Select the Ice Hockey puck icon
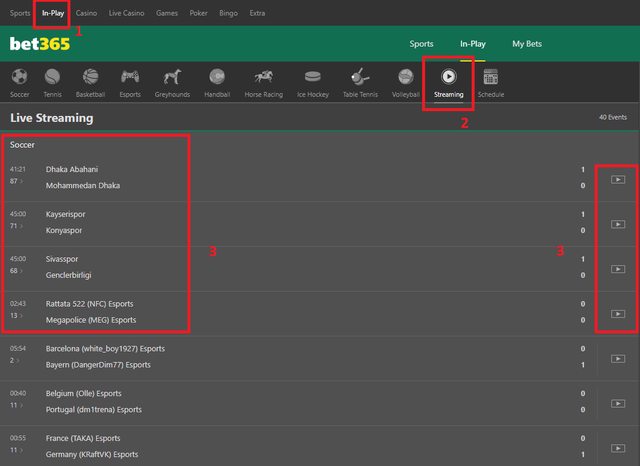The width and height of the screenshot is (640, 466). pyautogui.click(x=313, y=77)
